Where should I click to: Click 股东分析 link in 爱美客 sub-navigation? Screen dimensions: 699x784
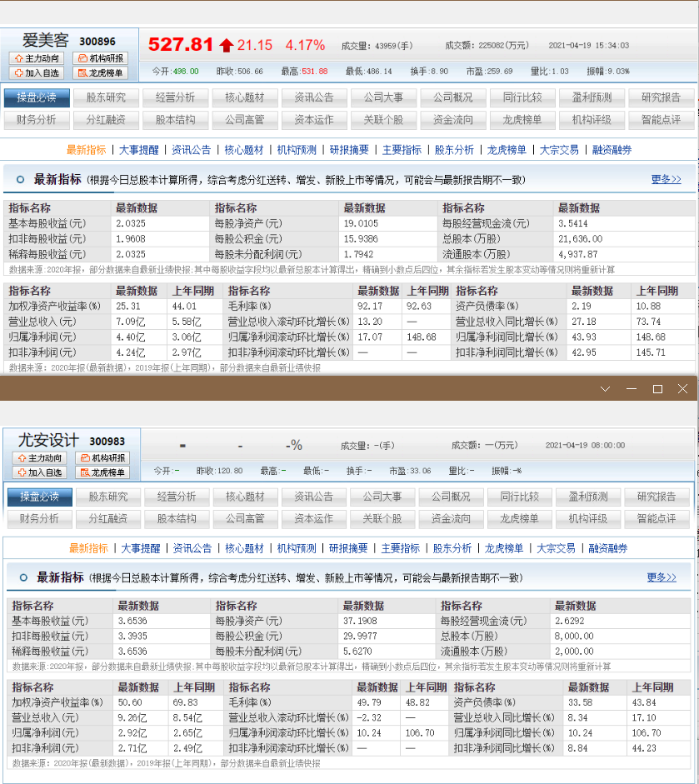coord(454,150)
